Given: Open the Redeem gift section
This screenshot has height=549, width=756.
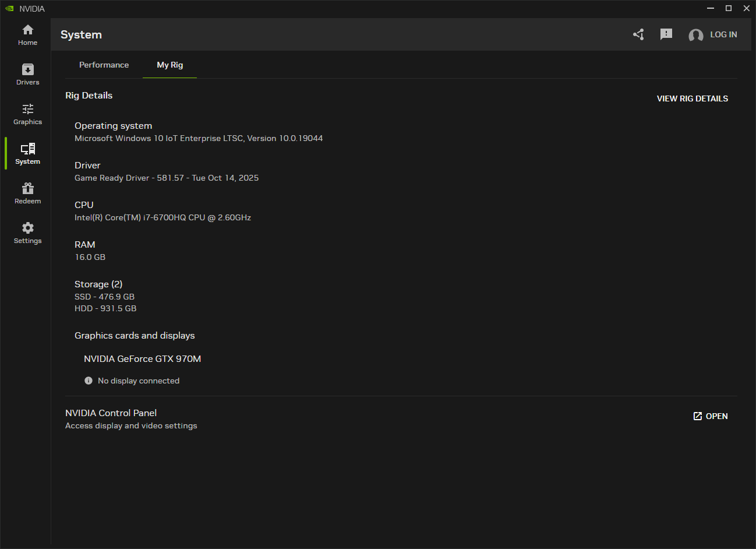Looking at the screenshot, I should tap(27, 193).
